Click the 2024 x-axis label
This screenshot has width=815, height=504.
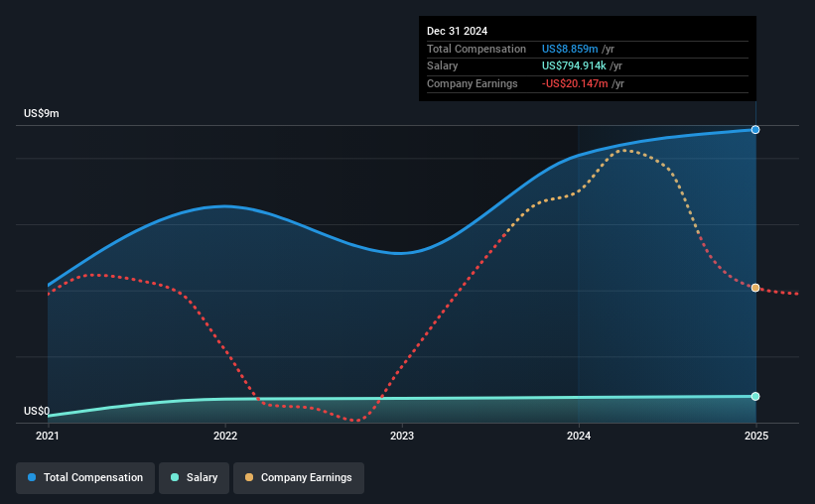(x=579, y=436)
